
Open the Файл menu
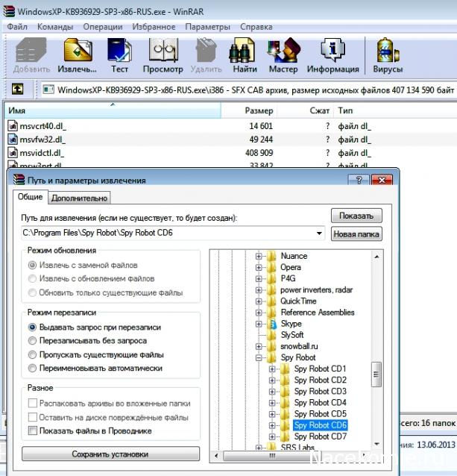(17, 27)
